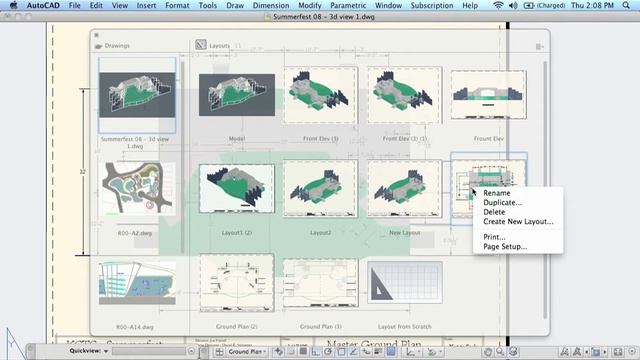640x360 pixels.
Task: Open Page Setup... from the context menu
Action: (505, 247)
